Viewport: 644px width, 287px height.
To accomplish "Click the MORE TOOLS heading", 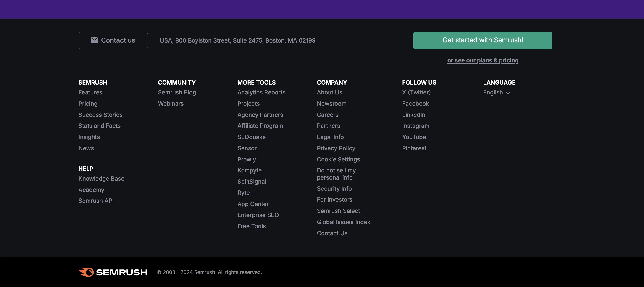I will click(256, 82).
